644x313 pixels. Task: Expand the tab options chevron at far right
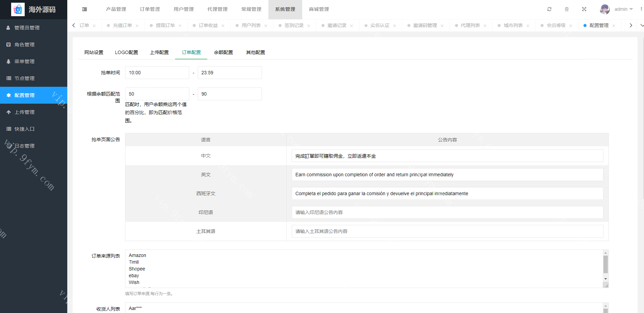tap(641, 25)
